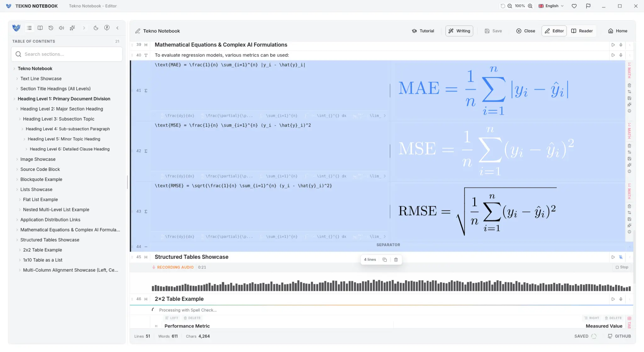Record voice for line 40 with microphone
The width and height of the screenshot is (644, 352).
click(x=621, y=55)
